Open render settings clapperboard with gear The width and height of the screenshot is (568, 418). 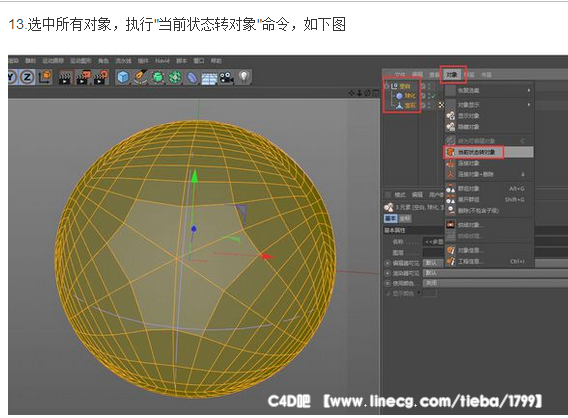click(x=101, y=78)
